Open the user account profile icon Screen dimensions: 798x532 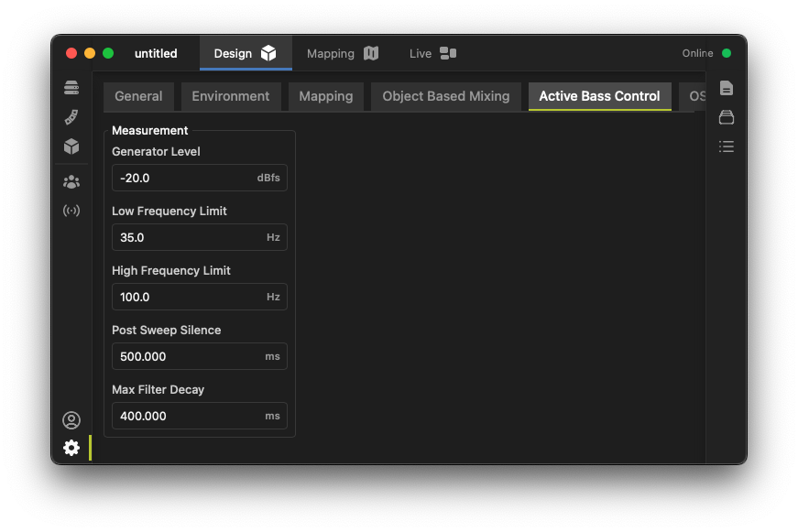click(71, 420)
